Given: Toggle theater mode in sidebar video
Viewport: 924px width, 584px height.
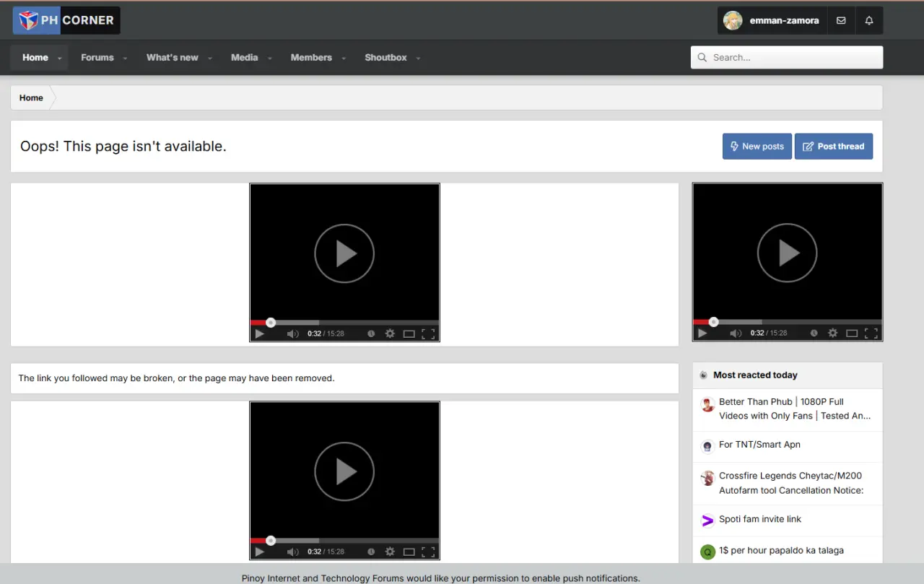Looking at the screenshot, I should (x=852, y=334).
